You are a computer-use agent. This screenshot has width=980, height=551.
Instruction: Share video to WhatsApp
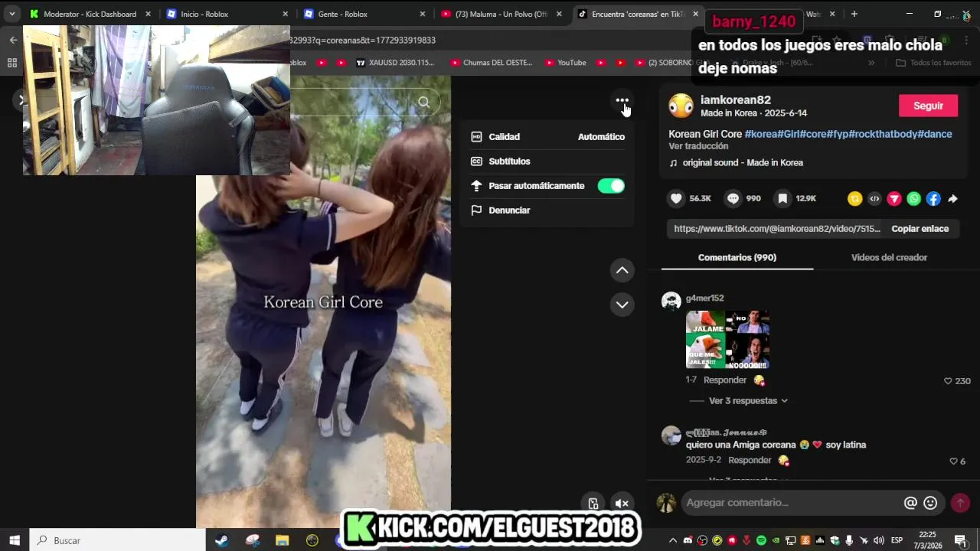pyautogui.click(x=913, y=199)
